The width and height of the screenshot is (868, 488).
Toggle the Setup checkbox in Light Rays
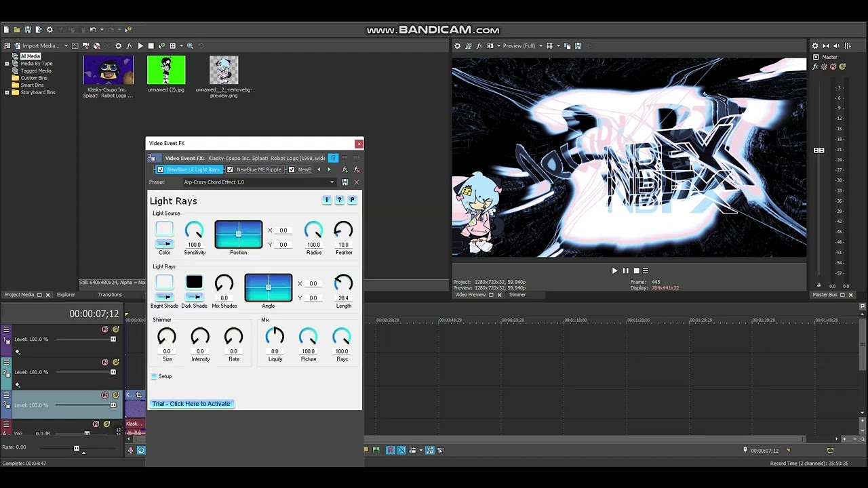(154, 376)
